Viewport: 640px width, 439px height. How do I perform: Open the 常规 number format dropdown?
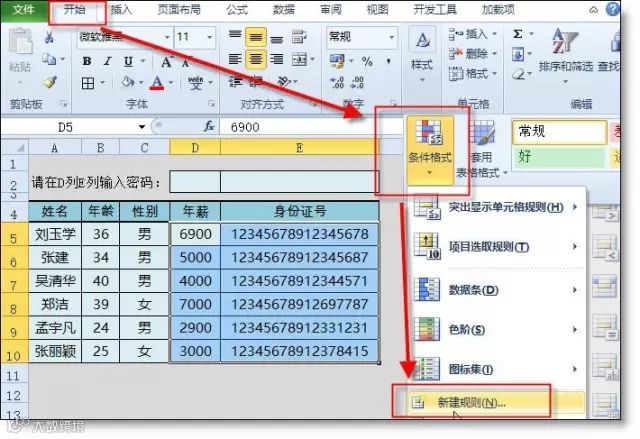coord(391,37)
